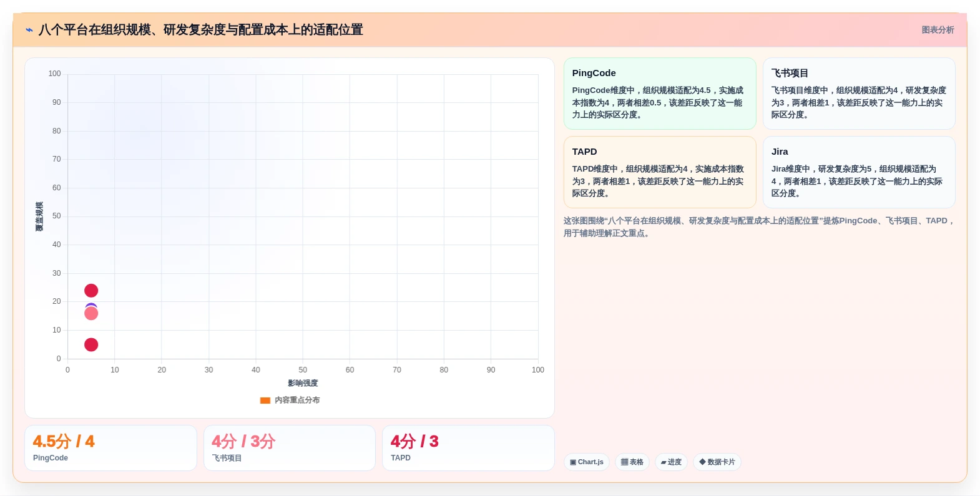Screen dimensions: 980x496
Task: Click the chart summary paragraph starting 这张图围绕
Action: click(x=759, y=227)
